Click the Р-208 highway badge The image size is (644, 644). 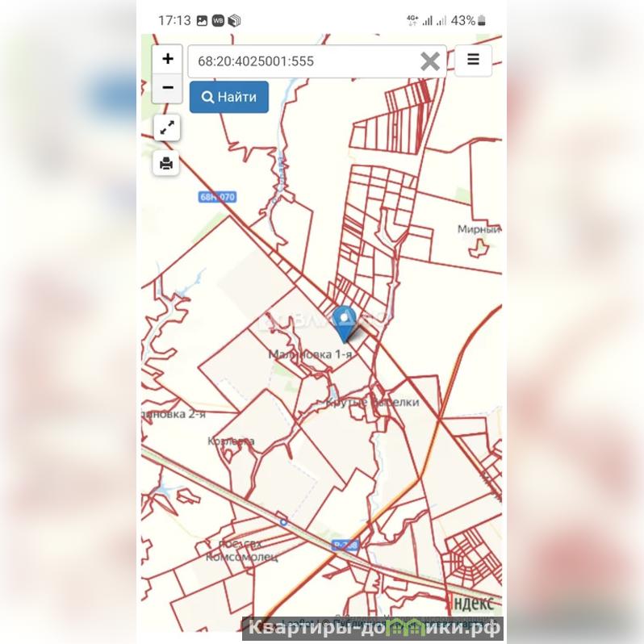345,546
